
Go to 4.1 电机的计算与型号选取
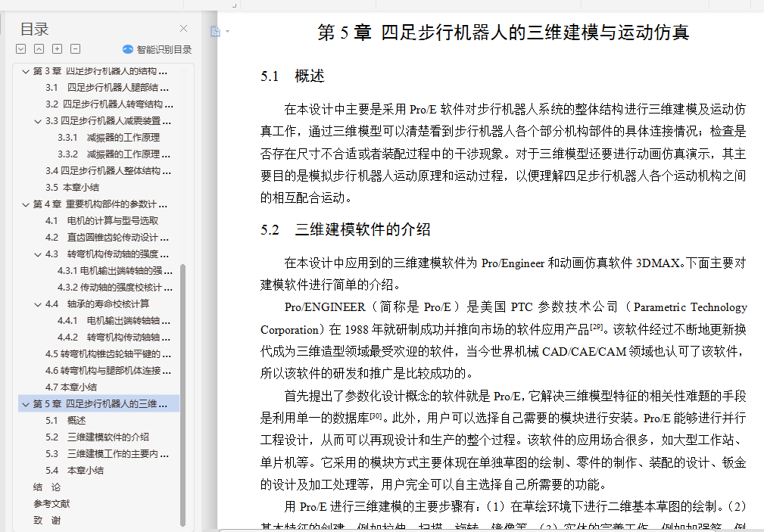(x=101, y=221)
